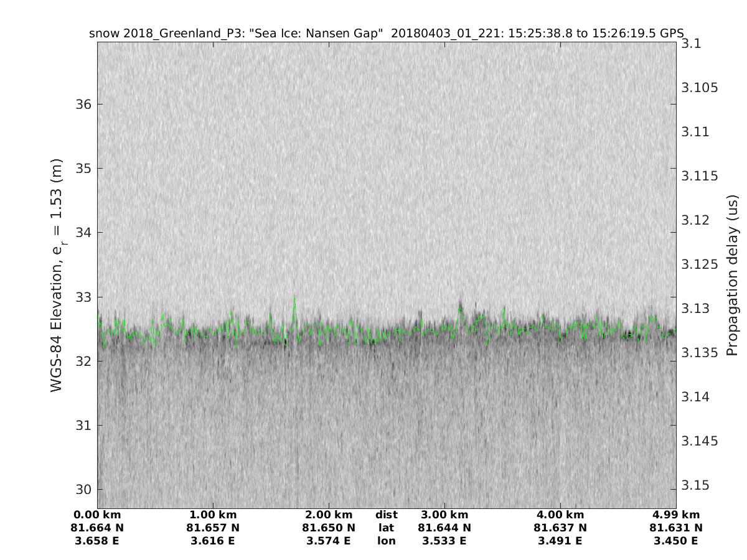Click the 3.491 E longitude label
Viewport: 747px width, 560px height.
[560, 541]
